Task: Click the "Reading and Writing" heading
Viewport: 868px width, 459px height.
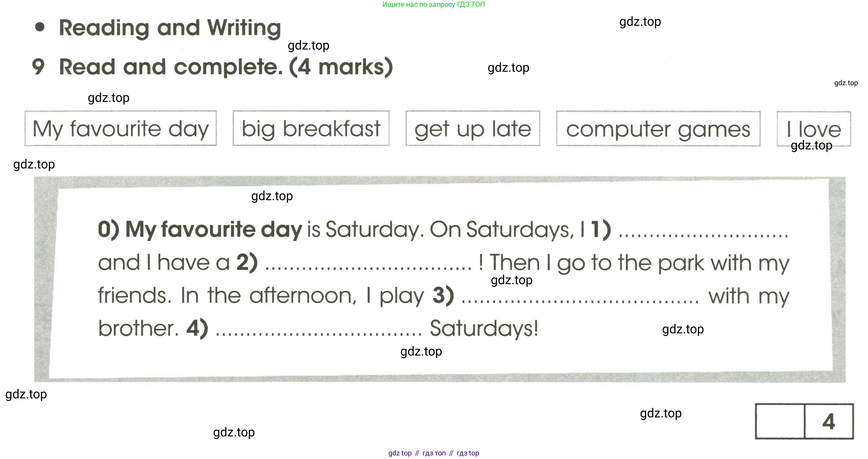Action: (x=170, y=28)
